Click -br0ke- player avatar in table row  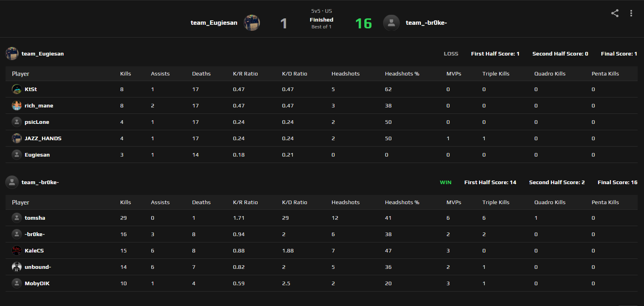click(x=17, y=234)
